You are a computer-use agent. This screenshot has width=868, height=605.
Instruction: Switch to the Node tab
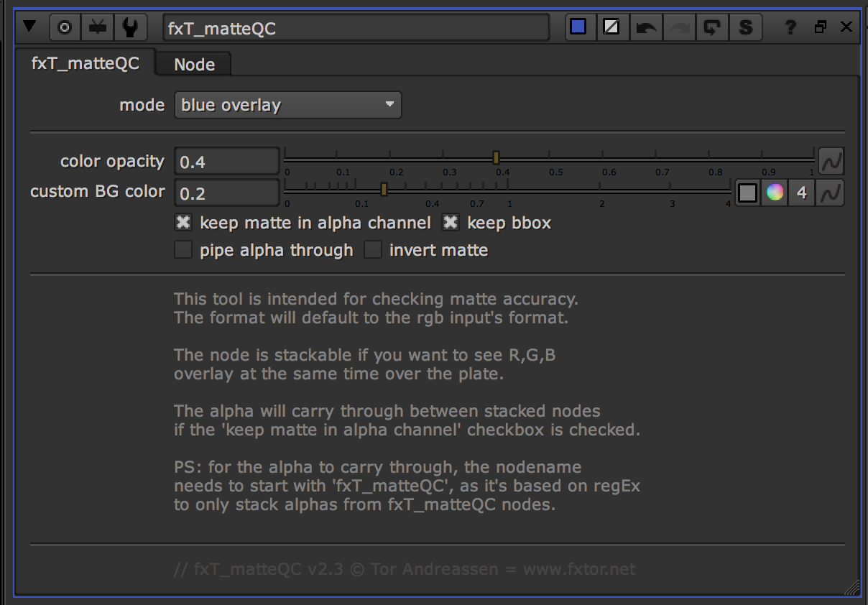pos(194,65)
